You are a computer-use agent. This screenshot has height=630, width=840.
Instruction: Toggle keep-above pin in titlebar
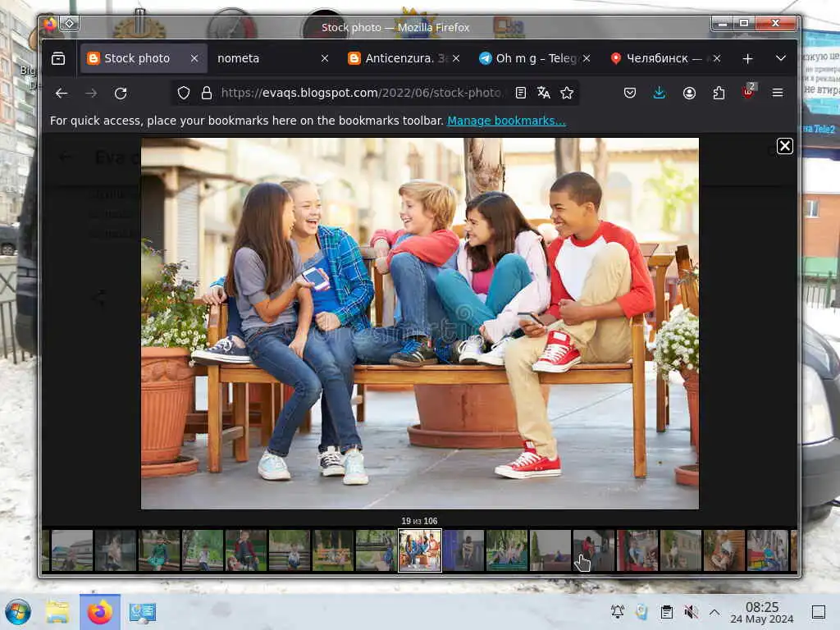[70, 24]
